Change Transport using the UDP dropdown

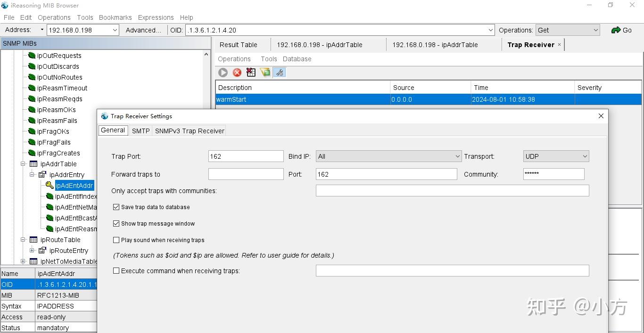tap(584, 156)
